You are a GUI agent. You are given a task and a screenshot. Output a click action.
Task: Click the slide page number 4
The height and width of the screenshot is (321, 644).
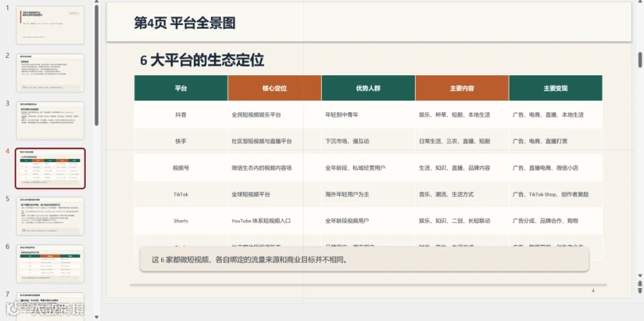tap(593, 291)
